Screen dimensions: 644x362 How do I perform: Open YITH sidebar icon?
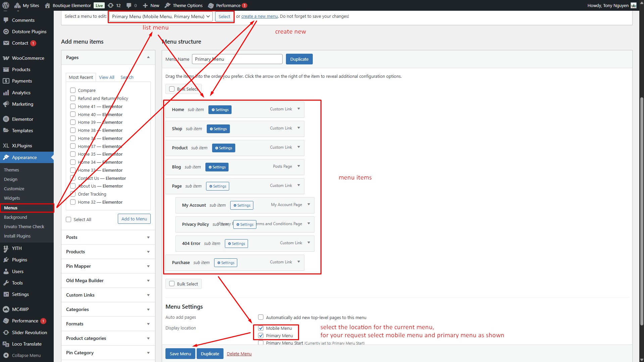tap(6, 248)
